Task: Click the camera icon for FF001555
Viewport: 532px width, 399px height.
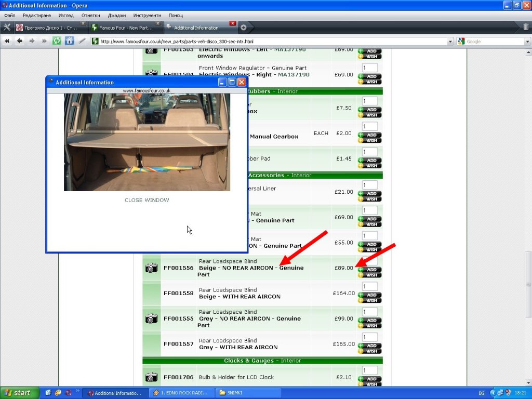Action: 151,318
